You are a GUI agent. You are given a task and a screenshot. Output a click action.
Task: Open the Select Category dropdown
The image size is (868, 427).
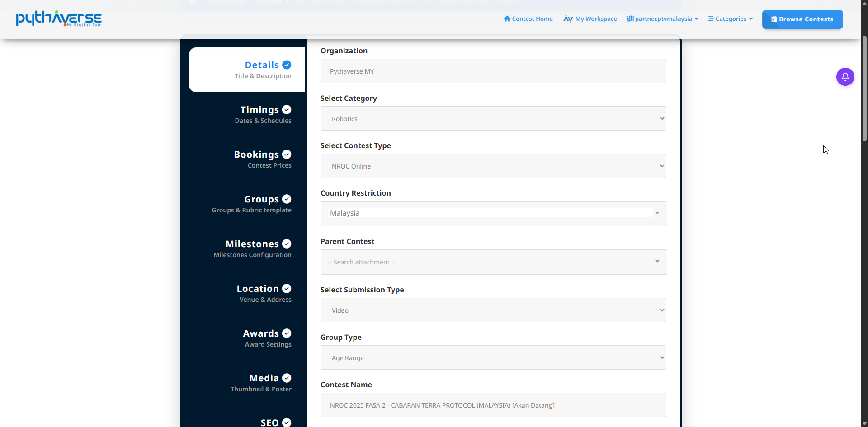point(493,118)
